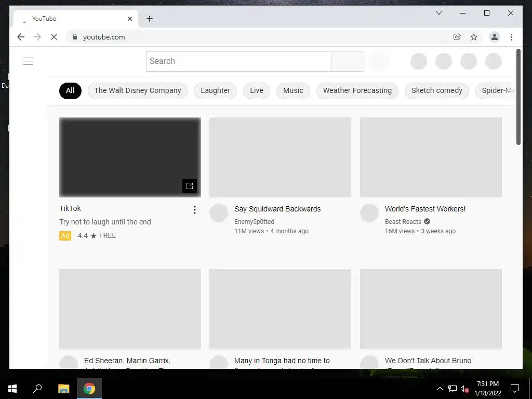532x399 pixels.
Task: View site info via the padlock icon
Action: point(75,37)
